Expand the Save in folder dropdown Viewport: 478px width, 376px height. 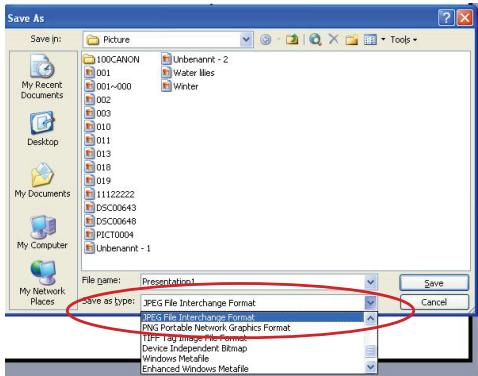point(246,40)
